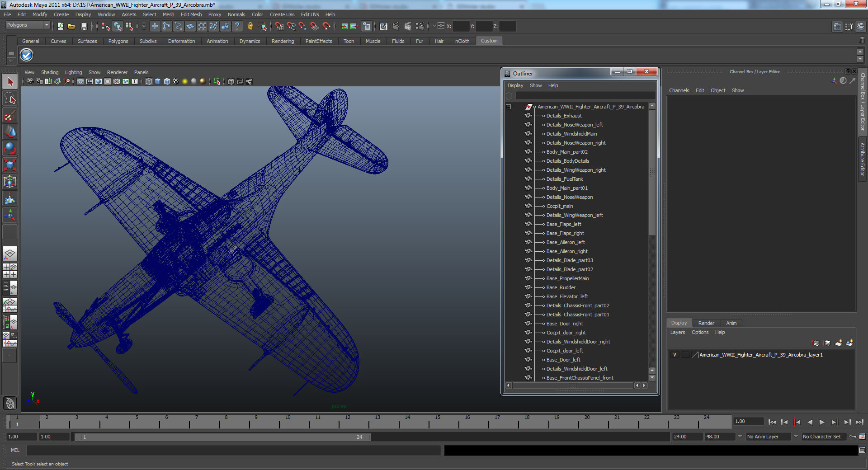Click the current frame field showing 1.00
This screenshot has width=868, height=470.
[x=748, y=421]
